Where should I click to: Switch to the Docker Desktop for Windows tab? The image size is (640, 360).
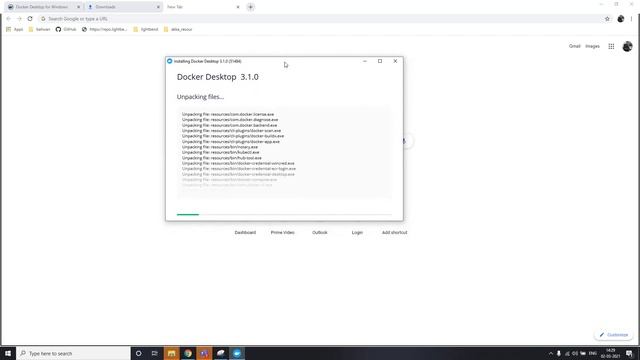(41, 7)
